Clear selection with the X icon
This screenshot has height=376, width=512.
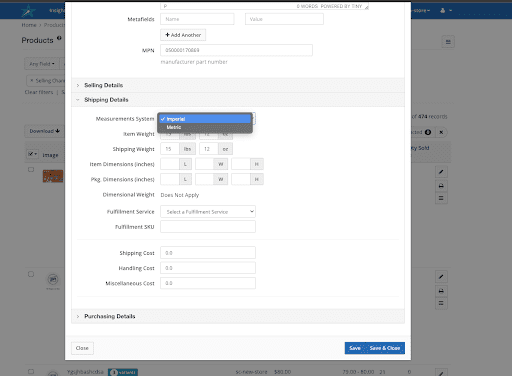pyautogui.click(x=441, y=132)
